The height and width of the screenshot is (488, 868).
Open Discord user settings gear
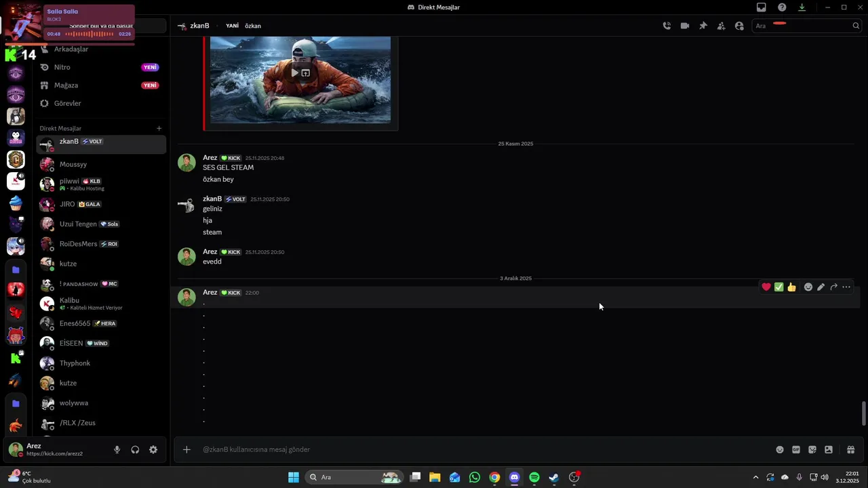pyautogui.click(x=153, y=449)
